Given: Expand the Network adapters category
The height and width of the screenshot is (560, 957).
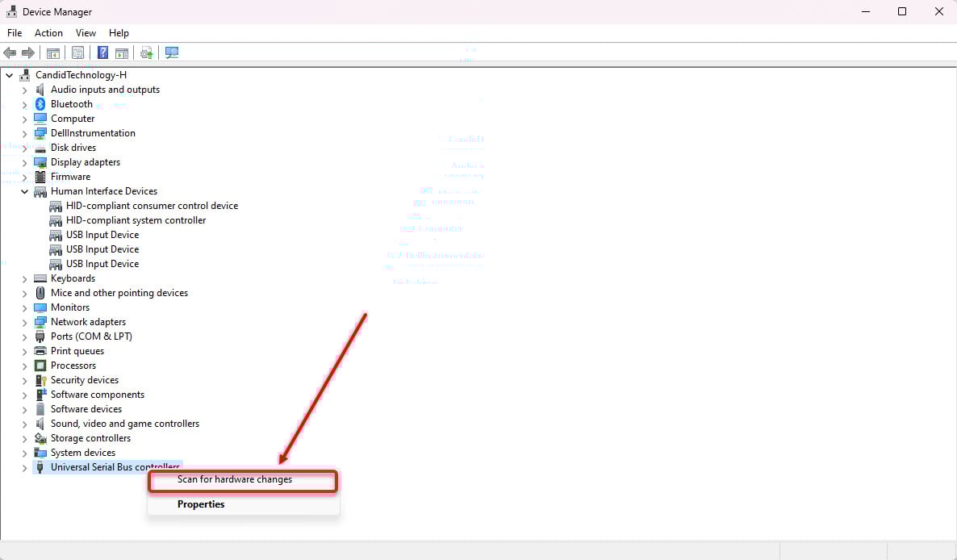Looking at the screenshot, I should pos(25,322).
